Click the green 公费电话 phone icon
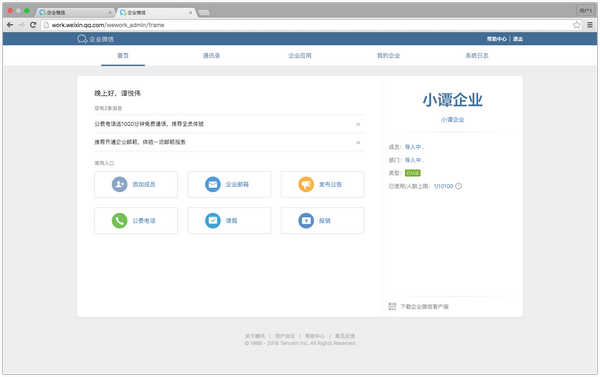The image size is (600, 377). click(119, 221)
